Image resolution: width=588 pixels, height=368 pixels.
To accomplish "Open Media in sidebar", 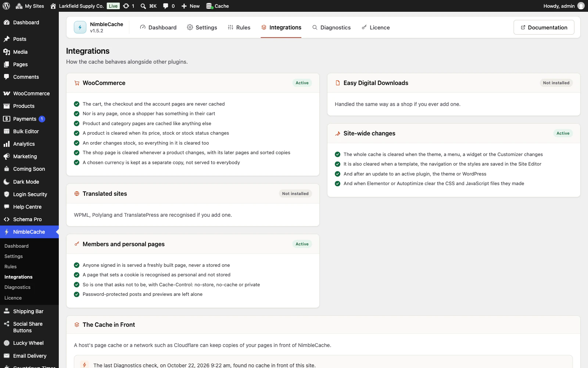I will [x=29, y=52].
